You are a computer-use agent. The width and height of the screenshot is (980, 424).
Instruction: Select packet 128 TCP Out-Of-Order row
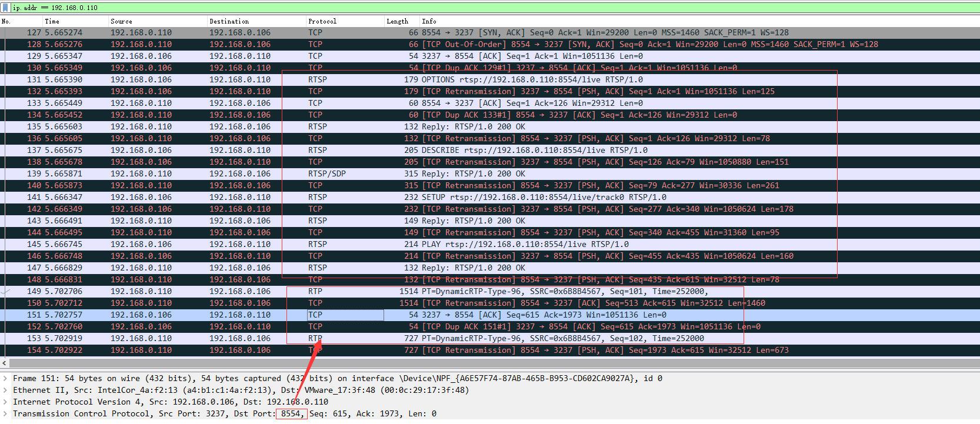pos(490,44)
